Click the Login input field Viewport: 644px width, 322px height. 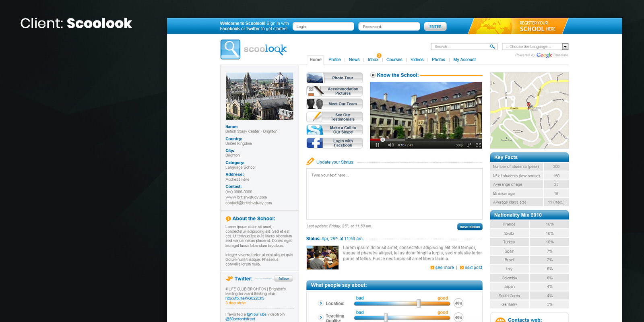(323, 27)
